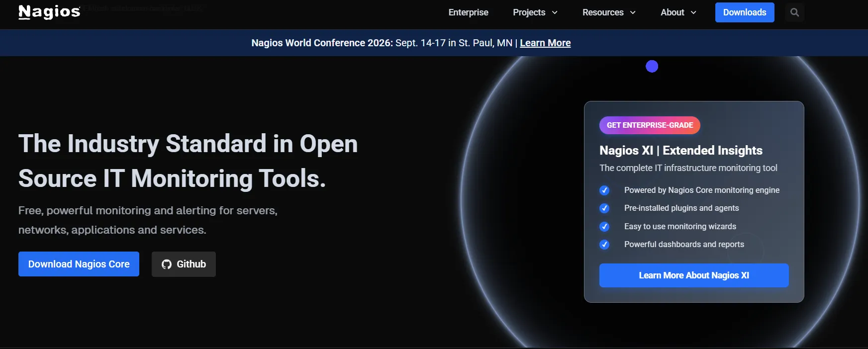868x349 pixels.
Task: Expand the Projects dropdown chevron
Action: click(555, 13)
